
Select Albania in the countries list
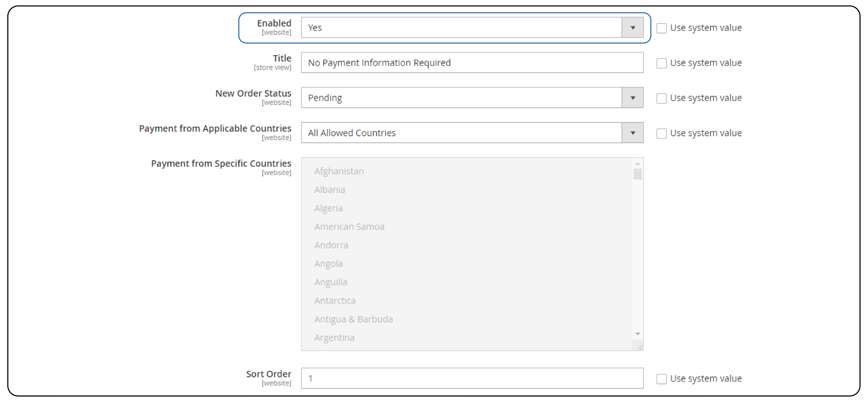[330, 190]
